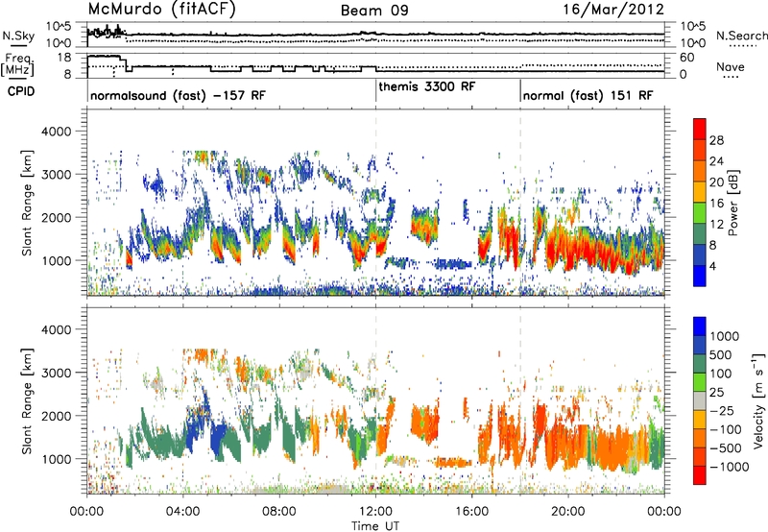Click the '4' power colorbar tick label
768x532 pixels.
pyautogui.click(x=713, y=266)
